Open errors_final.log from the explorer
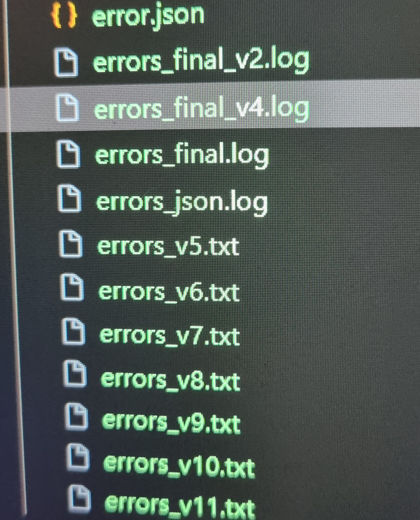Image resolution: width=420 pixels, height=520 pixels. pos(182,155)
